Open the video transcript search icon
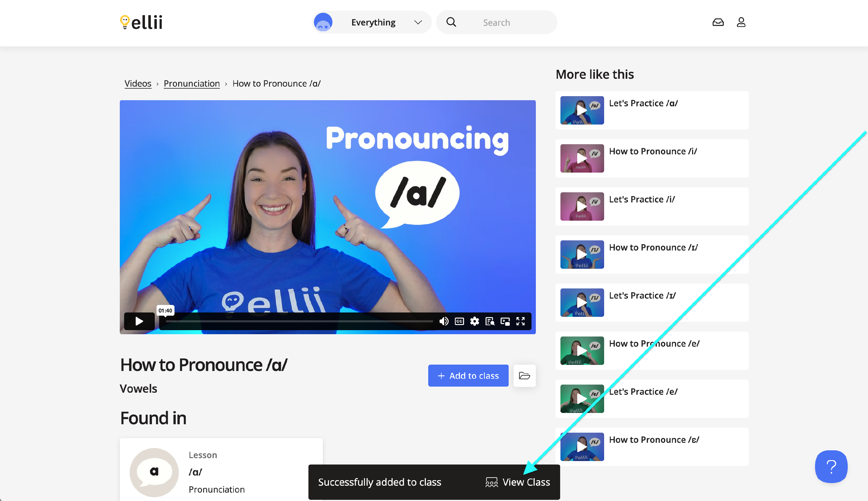868x501 pixels. (490, 321)
